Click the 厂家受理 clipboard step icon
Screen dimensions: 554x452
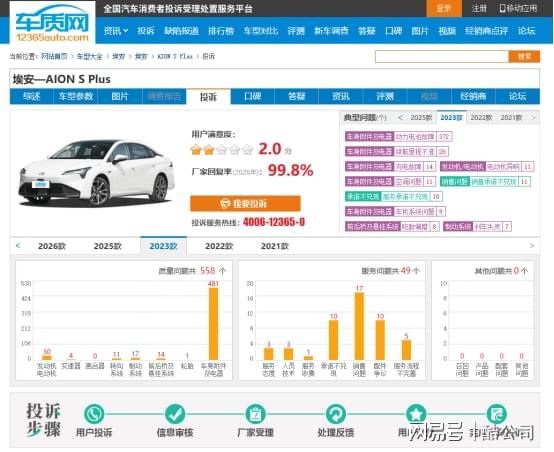click(255, 414)
